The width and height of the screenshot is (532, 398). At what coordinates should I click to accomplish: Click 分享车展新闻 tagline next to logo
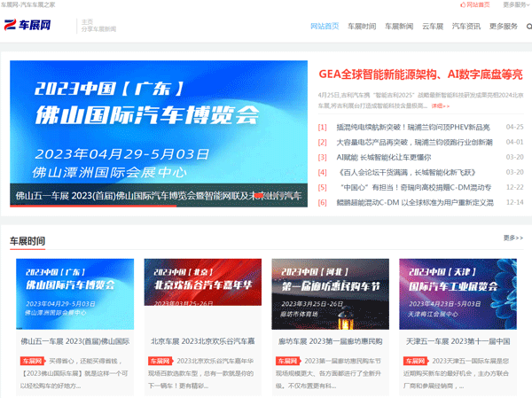point(98,29)
